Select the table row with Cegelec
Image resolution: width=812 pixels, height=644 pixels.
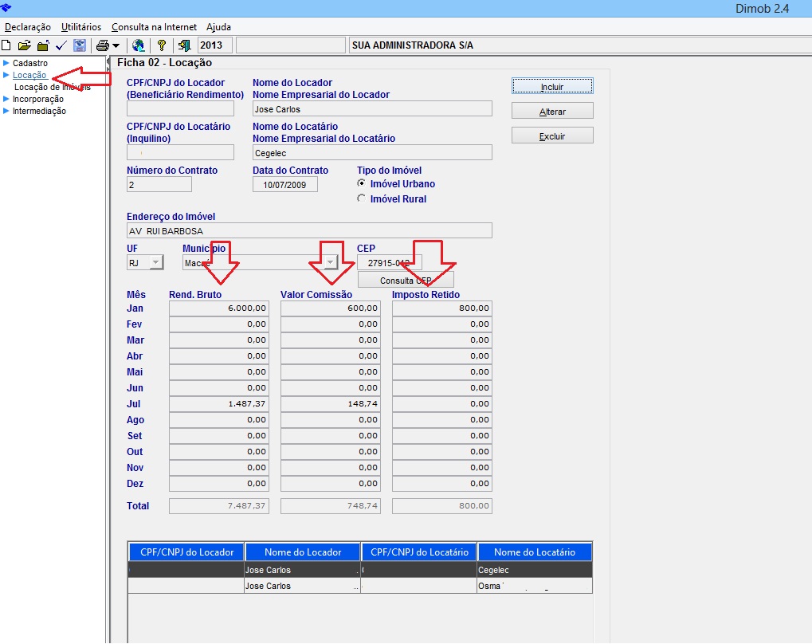tap(360, 570)
